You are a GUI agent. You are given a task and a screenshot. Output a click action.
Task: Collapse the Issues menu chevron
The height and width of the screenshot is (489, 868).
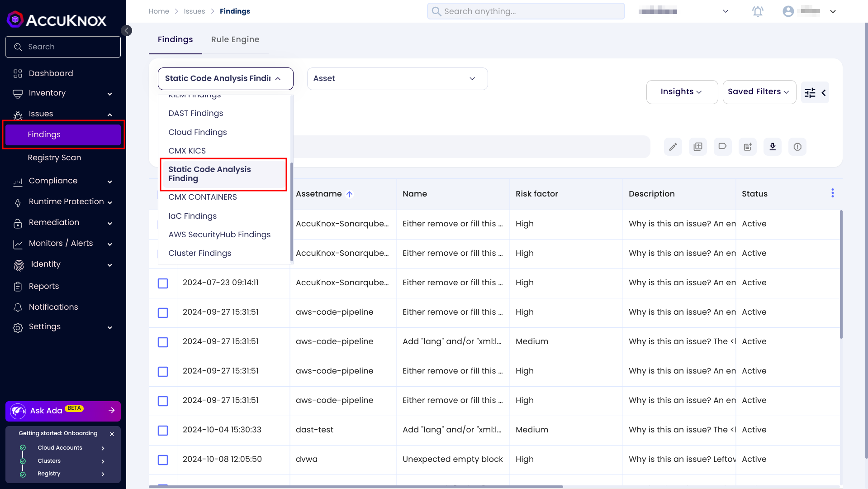click(x=109, y=115)
